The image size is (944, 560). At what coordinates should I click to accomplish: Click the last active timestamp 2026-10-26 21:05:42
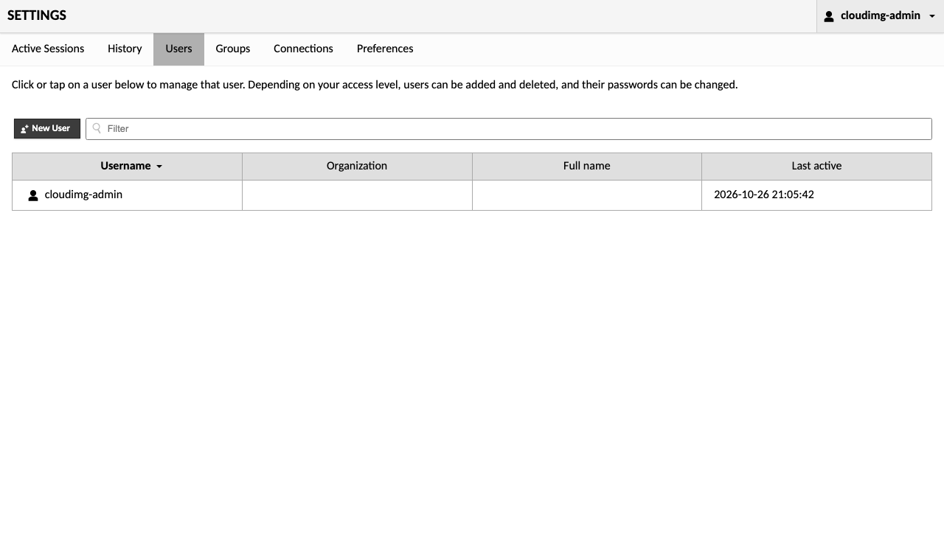click(x=764, y=195)
